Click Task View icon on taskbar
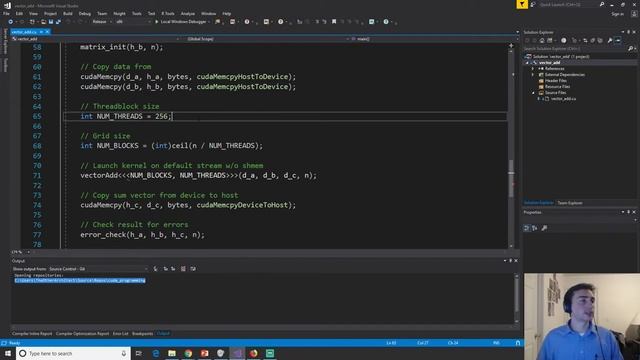This screenshot has width=640, height=360. point(139,353)
